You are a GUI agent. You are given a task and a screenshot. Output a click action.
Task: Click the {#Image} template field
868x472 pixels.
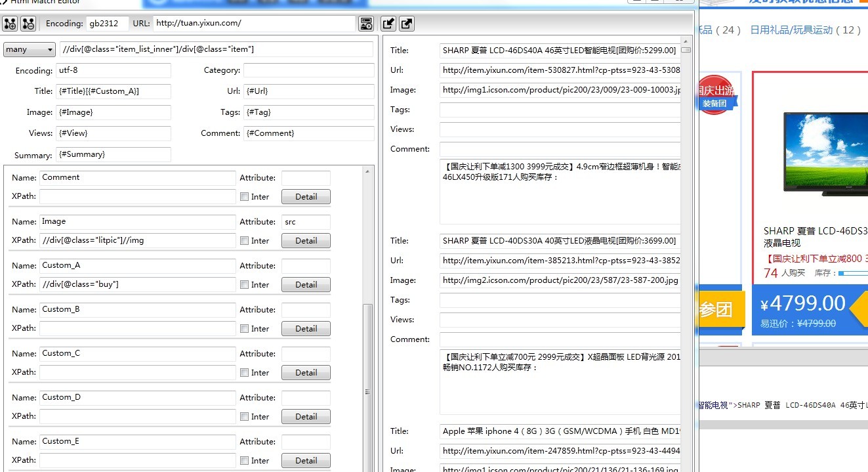[x=114, y=112]
